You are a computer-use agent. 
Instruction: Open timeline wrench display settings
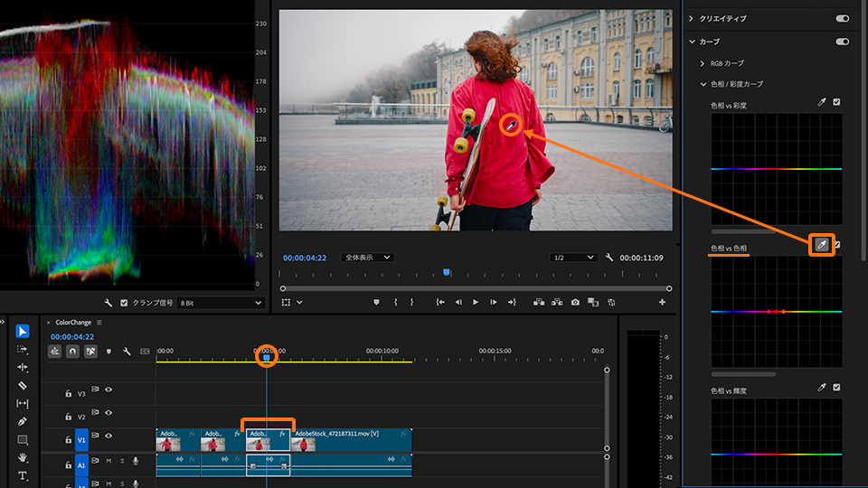(127, 351)
